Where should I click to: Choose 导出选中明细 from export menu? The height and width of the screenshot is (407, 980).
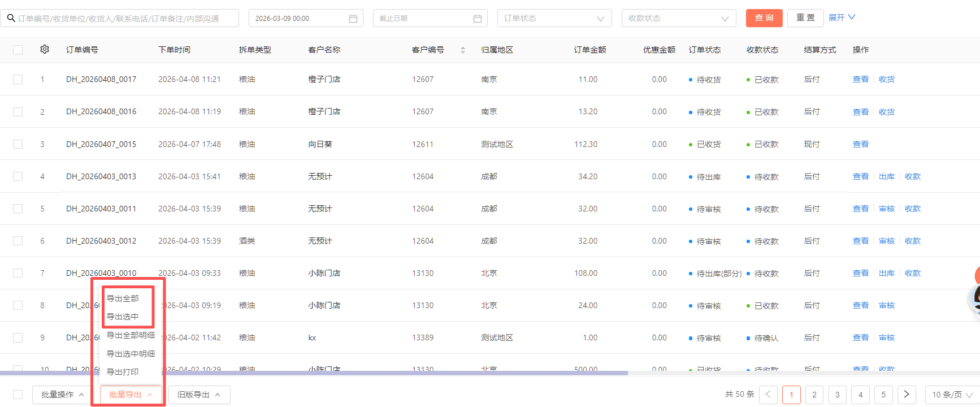pyautogui.click(x=131, y=354)
